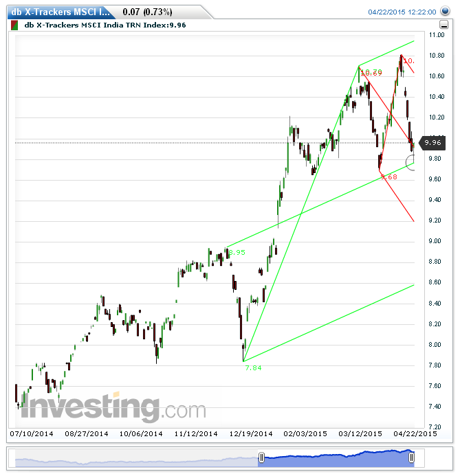Click the 7.84 low annotation

[253, 368]
